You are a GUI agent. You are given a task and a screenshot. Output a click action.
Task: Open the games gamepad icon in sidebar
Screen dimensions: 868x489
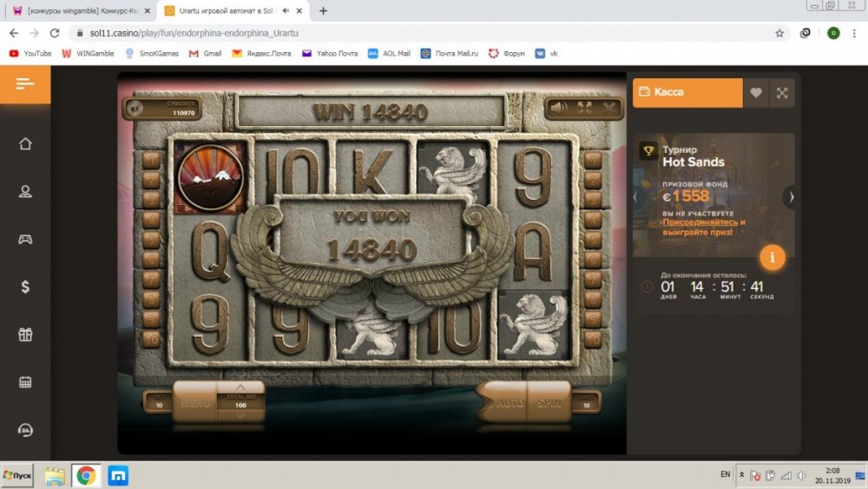[25, 239]
